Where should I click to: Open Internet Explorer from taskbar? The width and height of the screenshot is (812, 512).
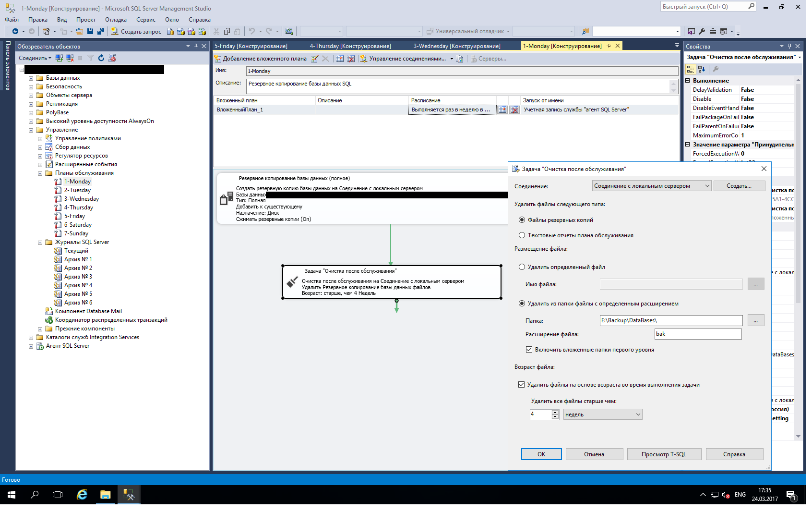pyautogui.click(x=82, y=495)
